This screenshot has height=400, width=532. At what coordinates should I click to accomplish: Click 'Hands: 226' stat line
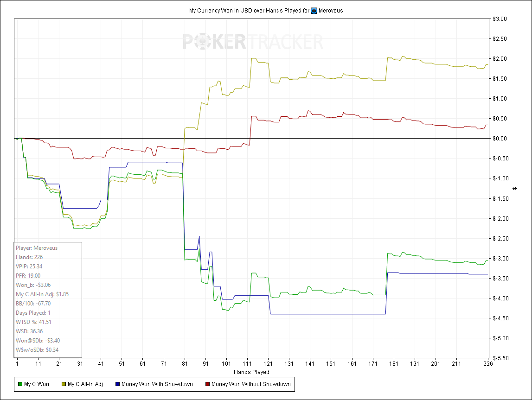pyautogui.click(x=29, y=257)
